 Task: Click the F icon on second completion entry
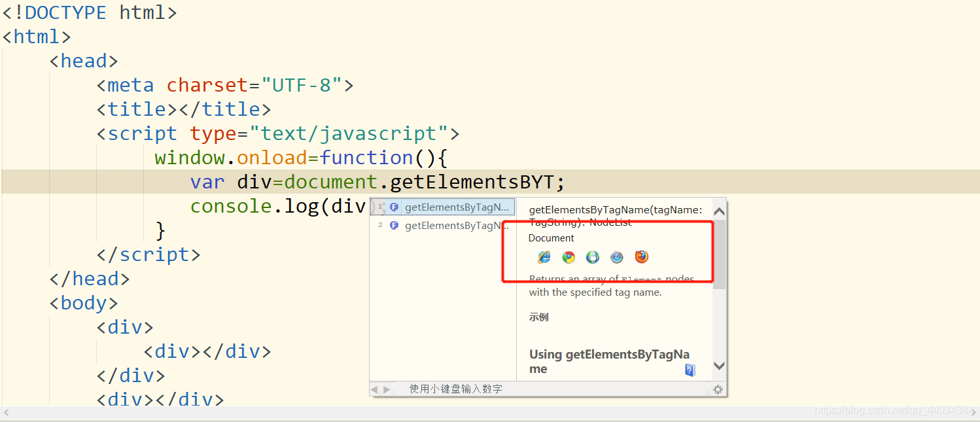(x=393, y=225)
